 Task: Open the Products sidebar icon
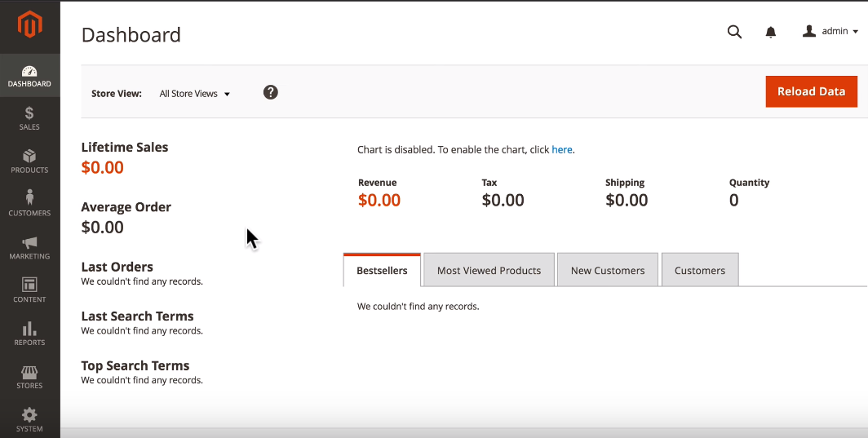tap(29, 157)
